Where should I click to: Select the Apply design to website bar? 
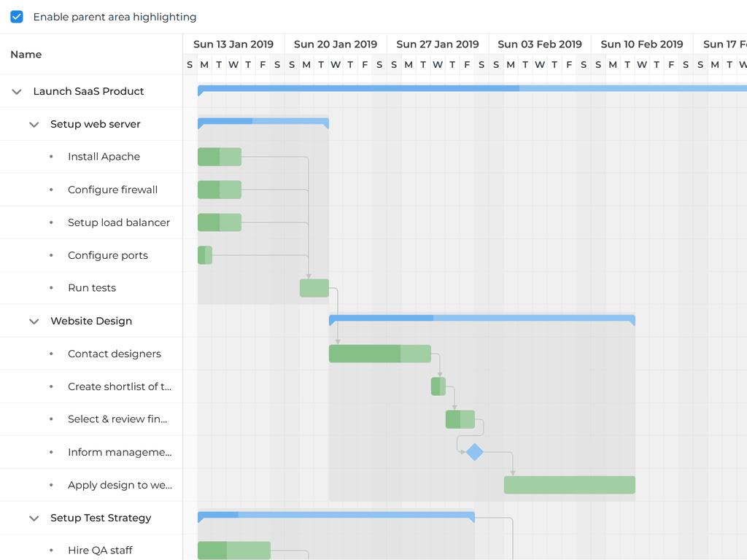(569, 485)
